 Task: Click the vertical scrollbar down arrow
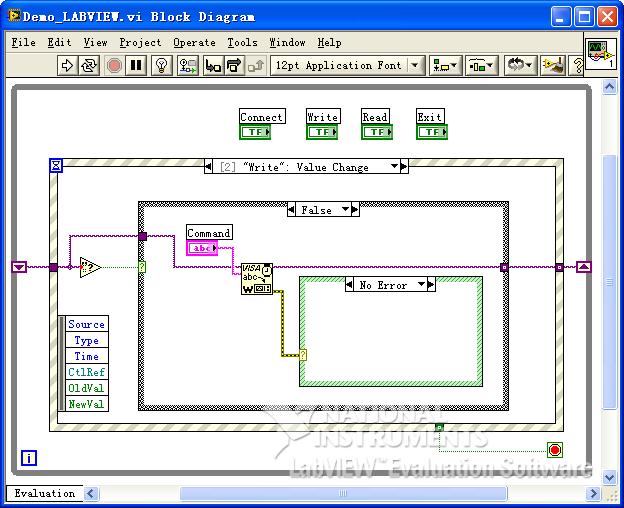pos(609,477)
